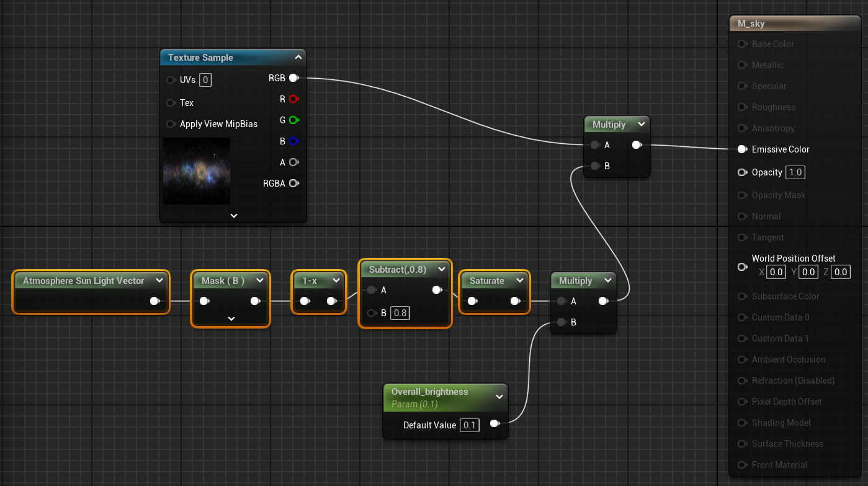868x486 pixels.
Task: Select the M_sky material node title
Action: [751, 24]
